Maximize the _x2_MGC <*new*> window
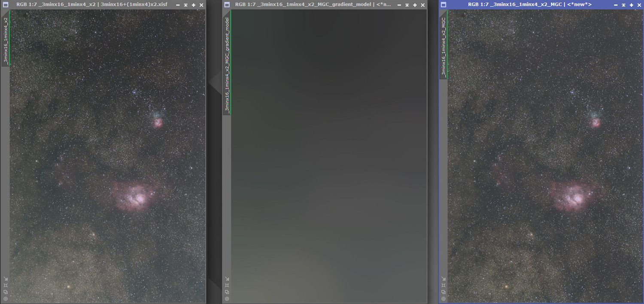This screenshot has height=304, width=644. coord(631,5)
